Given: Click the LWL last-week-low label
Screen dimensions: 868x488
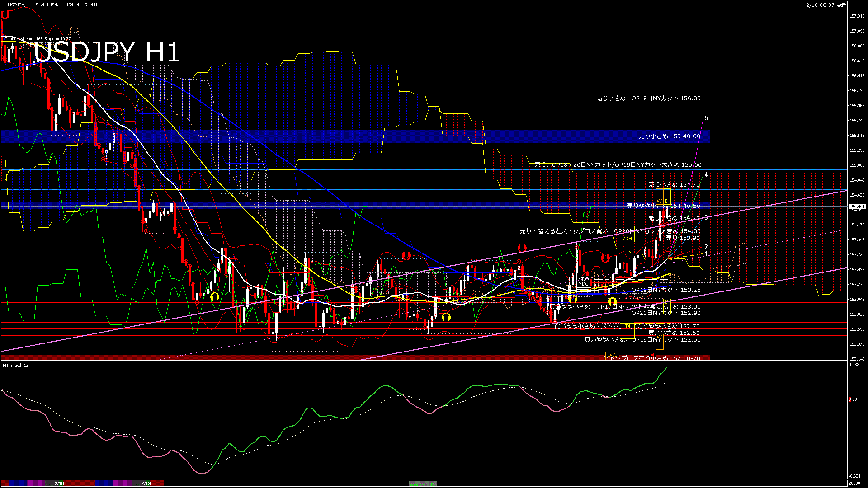Looking at the screenshot, I should click(x=612, y=355).
